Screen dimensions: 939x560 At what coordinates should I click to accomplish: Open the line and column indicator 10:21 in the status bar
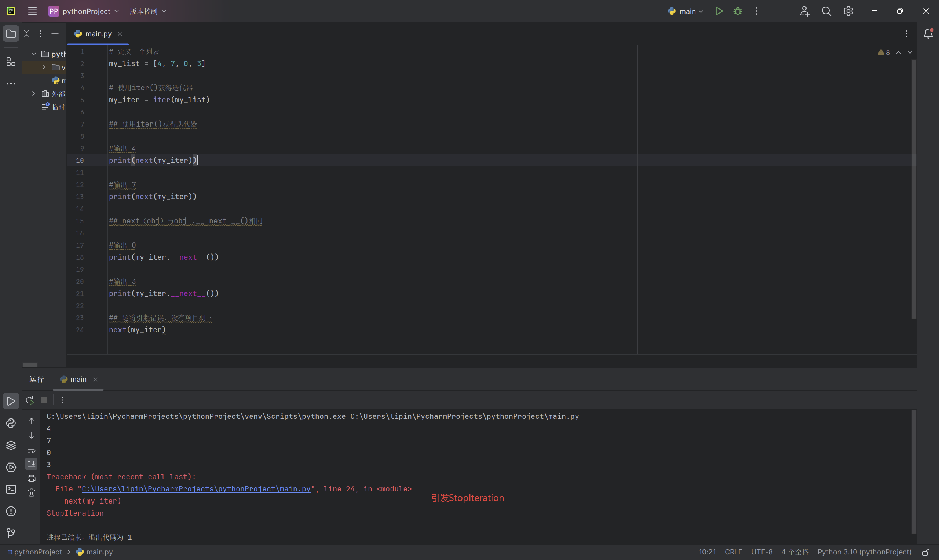click(x=707, y=552)
